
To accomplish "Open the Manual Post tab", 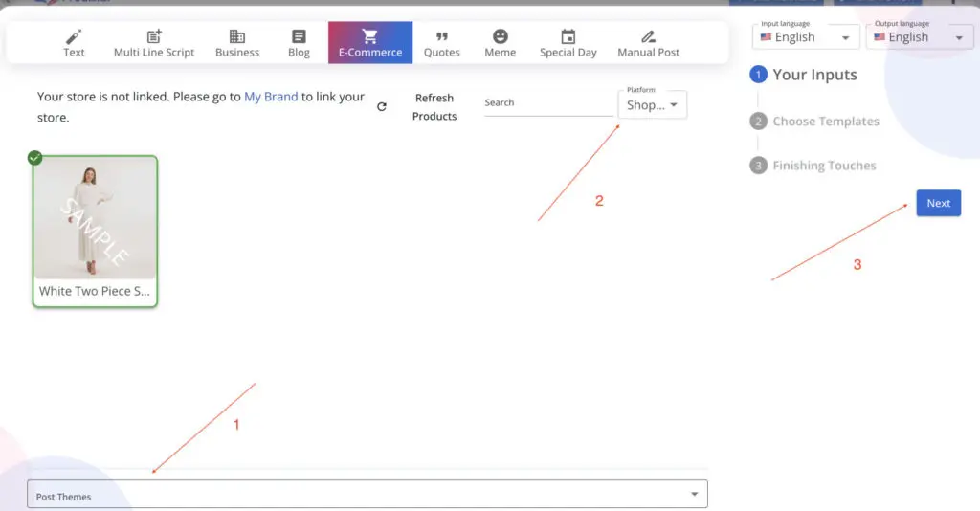I will pos(648,42).
